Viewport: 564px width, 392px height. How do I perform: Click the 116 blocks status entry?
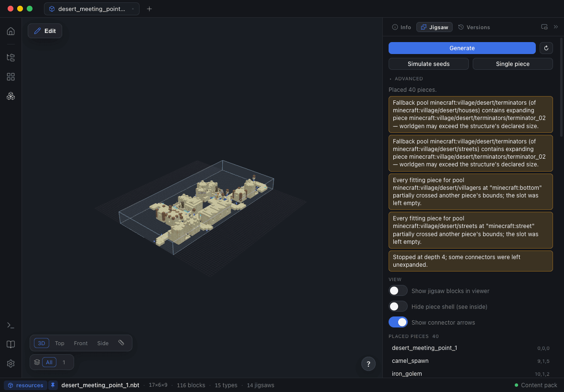click(191, 385)
